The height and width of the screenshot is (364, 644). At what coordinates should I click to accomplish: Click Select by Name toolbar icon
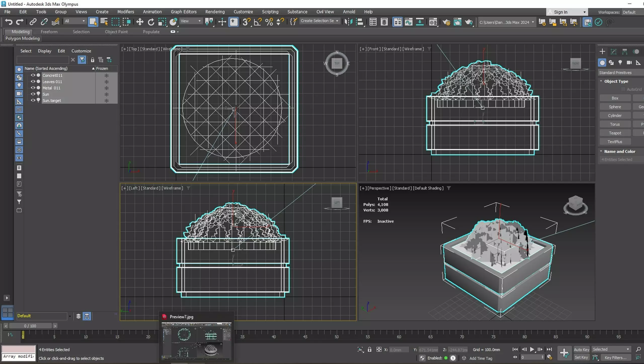[x=104, y=22]
